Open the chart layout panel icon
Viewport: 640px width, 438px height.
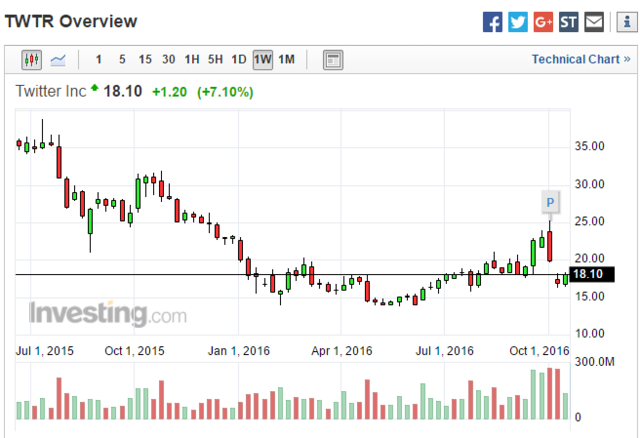[x=333, y=60]
